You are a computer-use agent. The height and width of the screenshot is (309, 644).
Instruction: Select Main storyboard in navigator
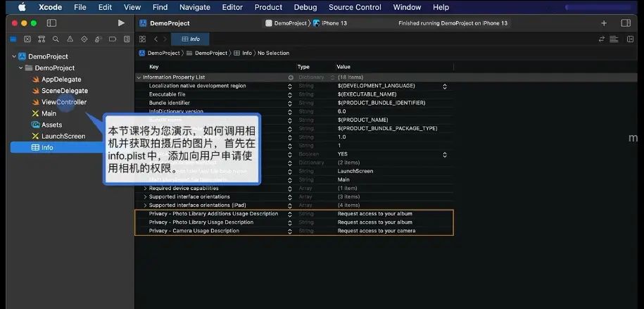pyautogui.click(x=49, y=113)
